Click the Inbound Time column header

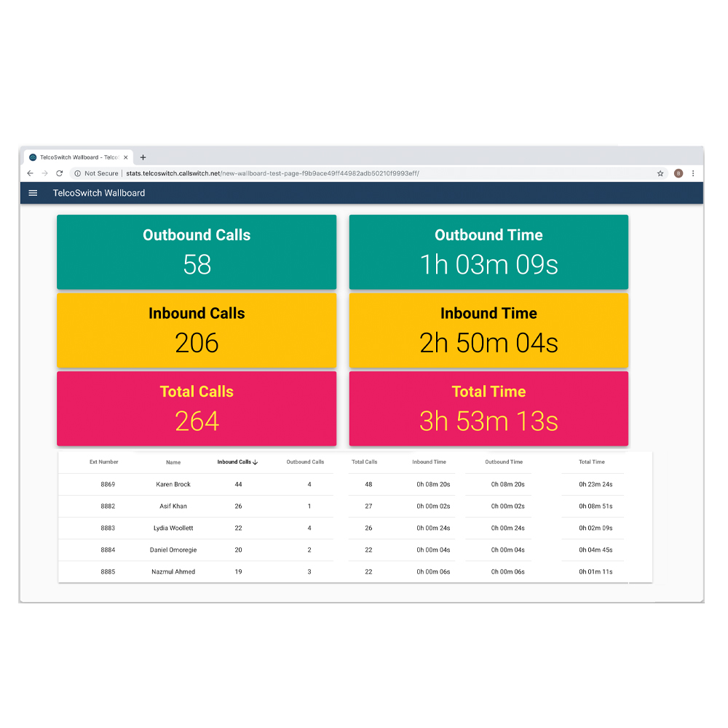430,462
